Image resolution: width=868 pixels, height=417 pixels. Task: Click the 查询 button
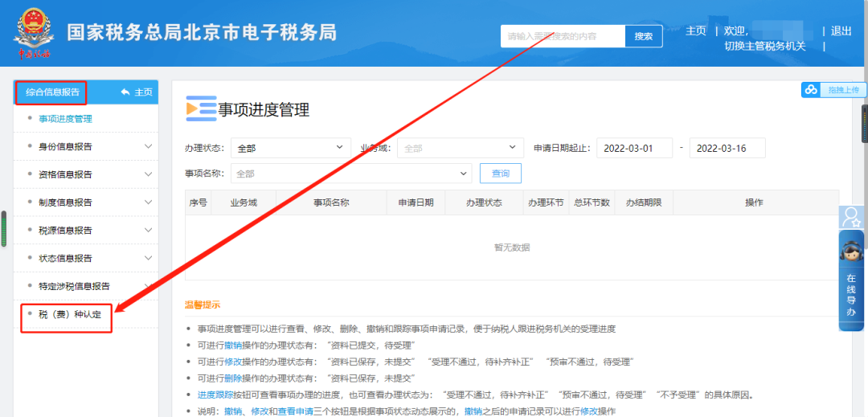click(501, 174)
